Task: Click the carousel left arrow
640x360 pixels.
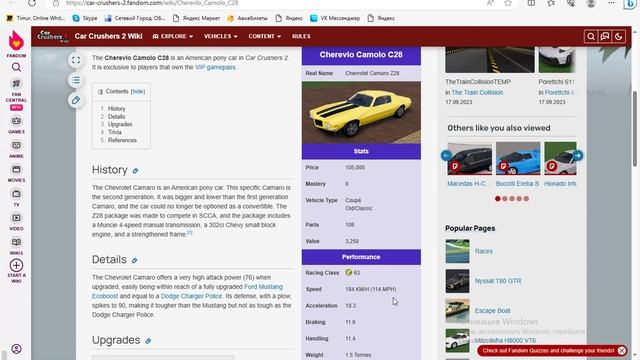Action: tap(446, 156)
